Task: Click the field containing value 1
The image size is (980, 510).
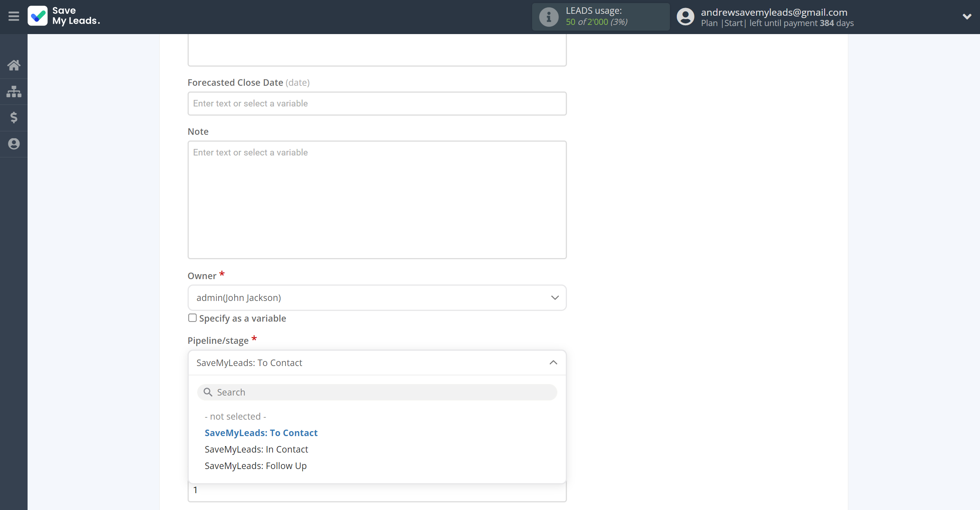Action: pos(377,492)
